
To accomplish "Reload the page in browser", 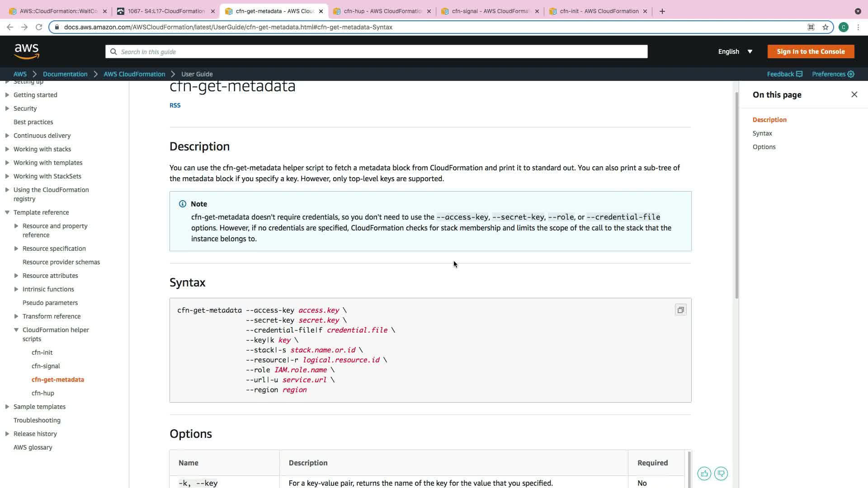I will (x=39, y=27).
